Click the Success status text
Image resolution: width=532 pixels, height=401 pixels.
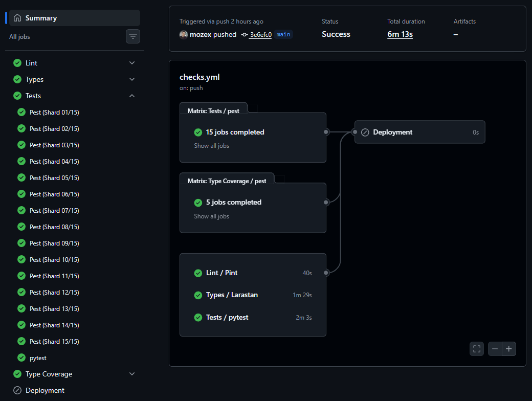[x=336, y=34]
